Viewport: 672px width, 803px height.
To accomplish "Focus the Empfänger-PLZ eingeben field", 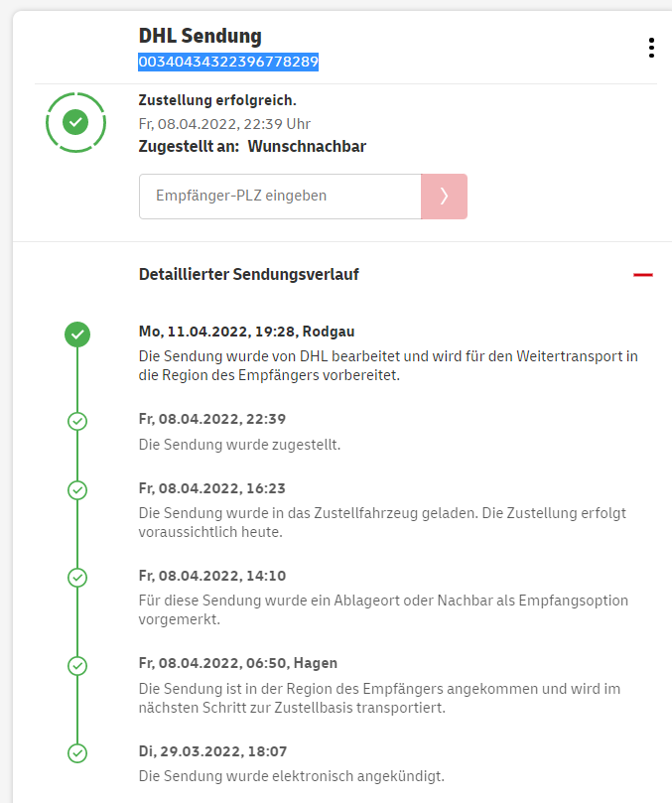I will pos(280,197).
